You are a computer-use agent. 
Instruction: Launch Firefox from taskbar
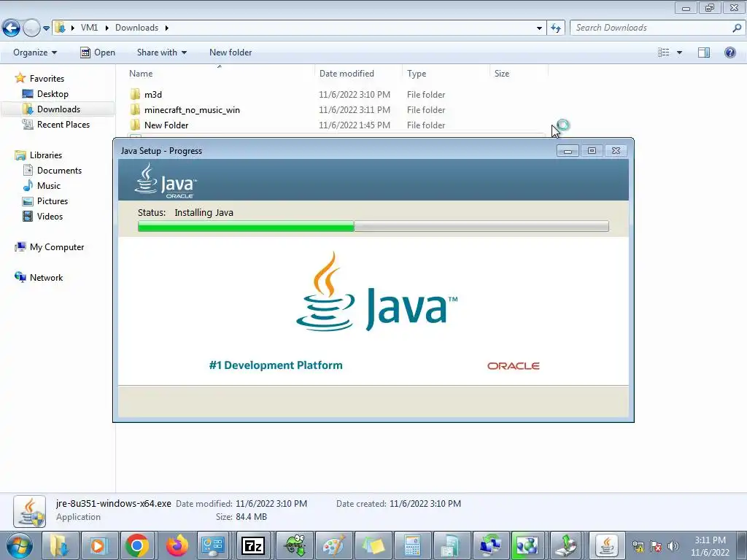(177, 545)
